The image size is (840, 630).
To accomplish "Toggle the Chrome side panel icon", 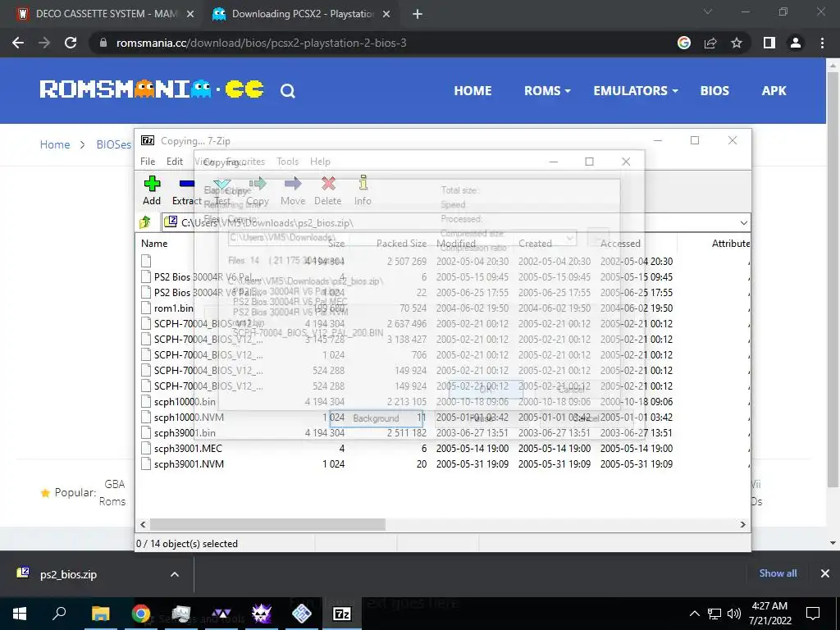I will (x=769, y=43).
